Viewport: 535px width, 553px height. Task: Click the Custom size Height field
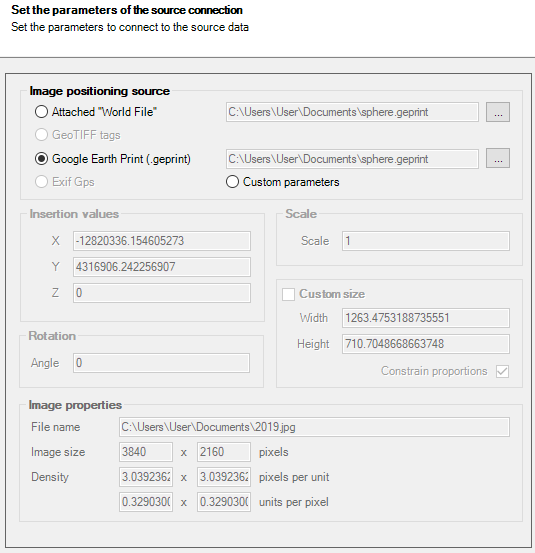click(426, 344)
